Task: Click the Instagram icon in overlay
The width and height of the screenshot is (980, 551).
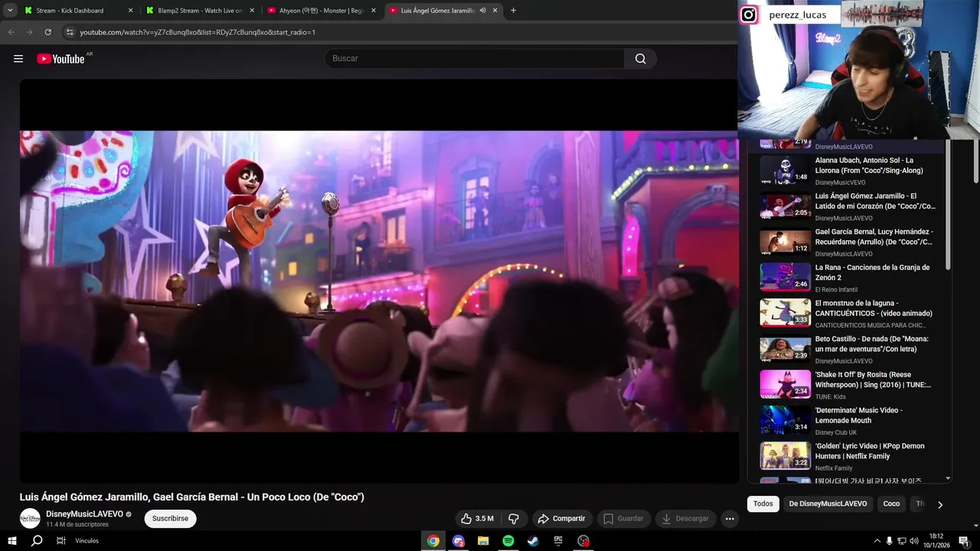Action: 749,15
